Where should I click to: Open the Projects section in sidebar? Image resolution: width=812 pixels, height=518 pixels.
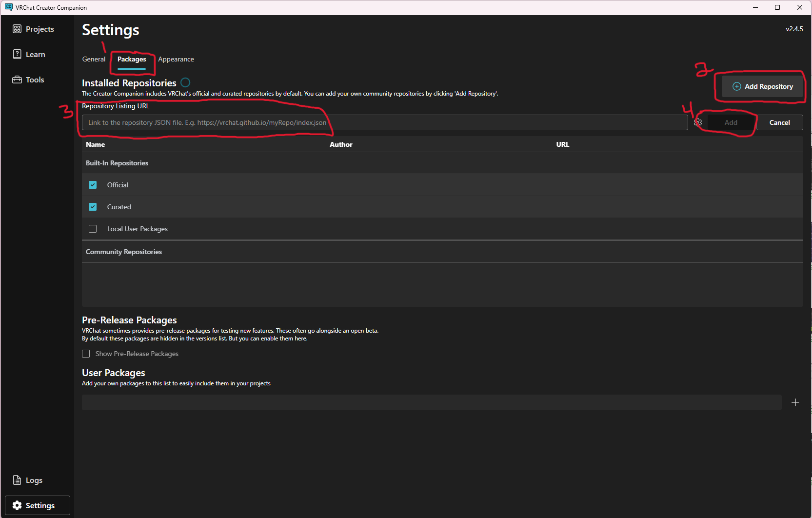[x=33, y=29]
